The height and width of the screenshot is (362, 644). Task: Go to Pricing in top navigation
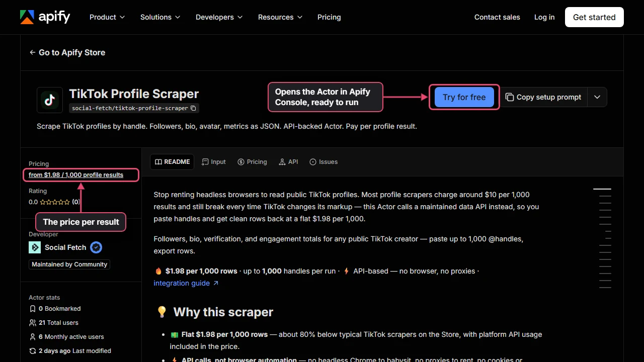point(329,17)
